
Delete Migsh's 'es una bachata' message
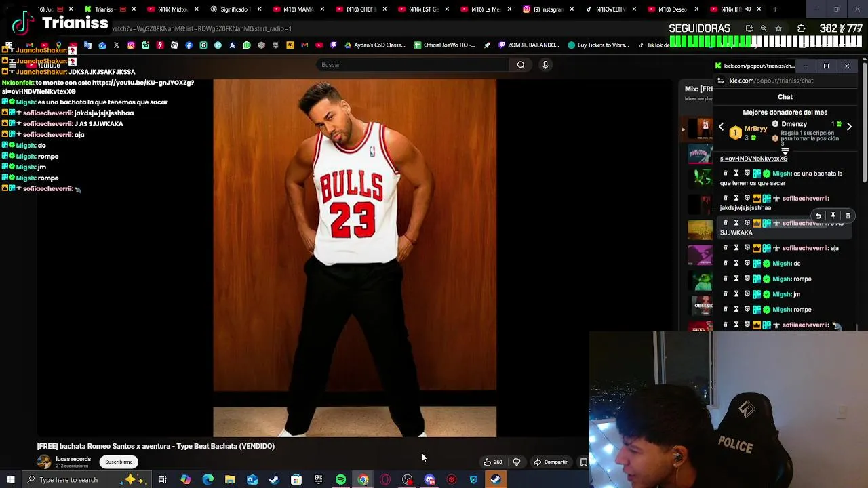[x=725, y=174]
